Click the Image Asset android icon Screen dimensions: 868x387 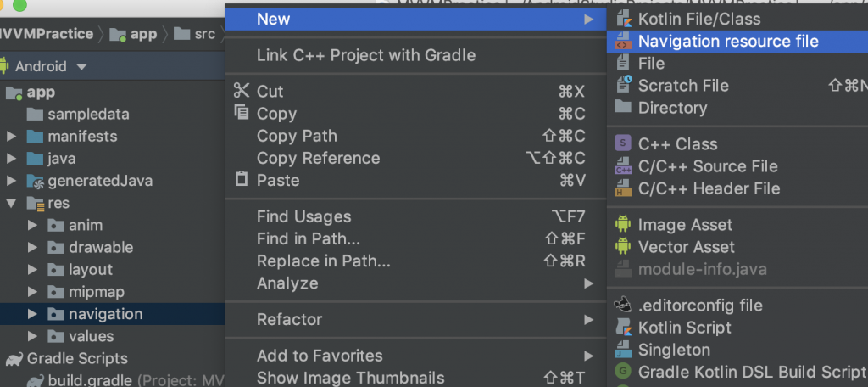624,225
